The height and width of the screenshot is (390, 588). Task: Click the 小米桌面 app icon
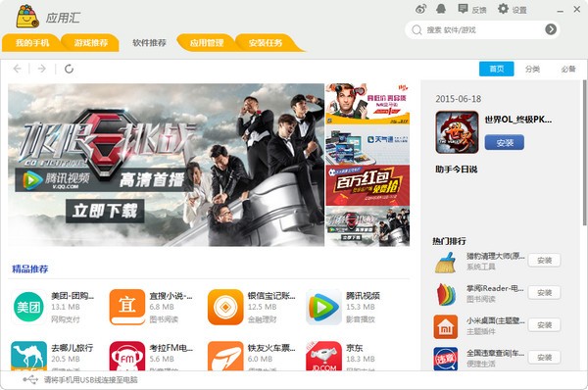[446, 326]
